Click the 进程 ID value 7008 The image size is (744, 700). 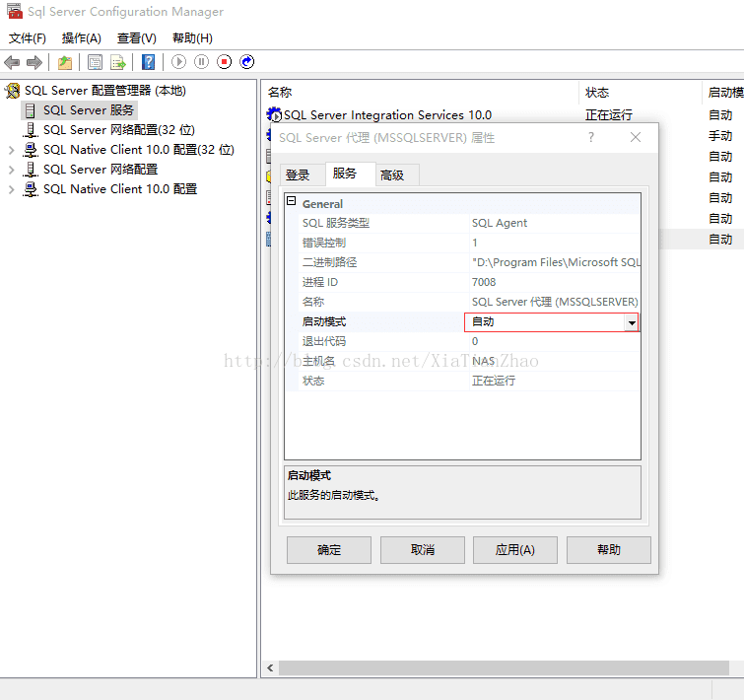[484, 282]
